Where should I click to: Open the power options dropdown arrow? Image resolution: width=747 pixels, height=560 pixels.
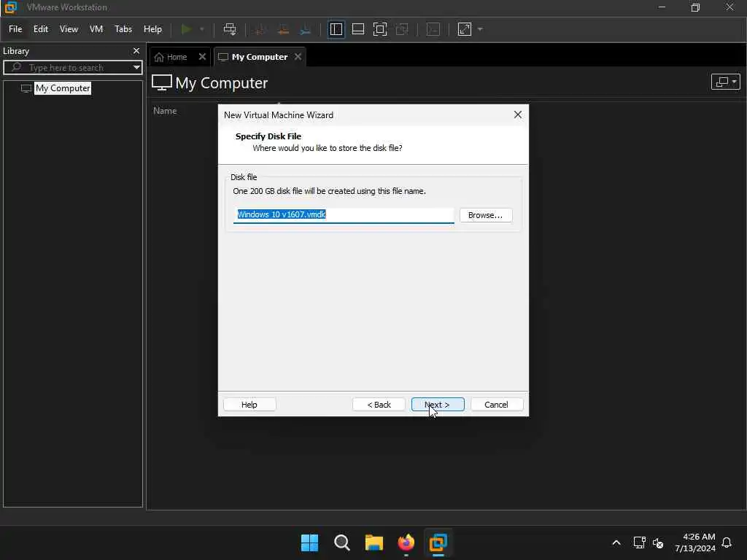click(202, 29)
